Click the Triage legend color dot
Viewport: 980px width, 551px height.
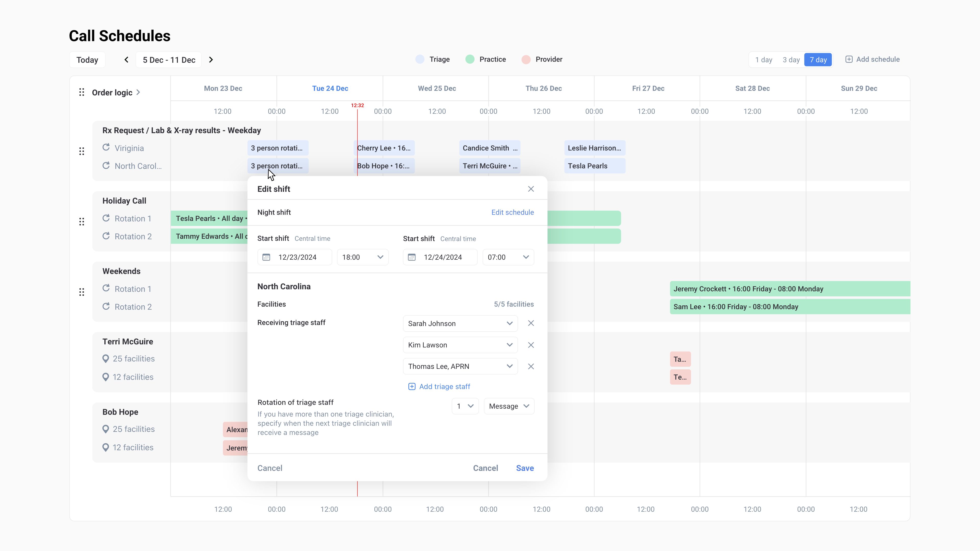420,59
